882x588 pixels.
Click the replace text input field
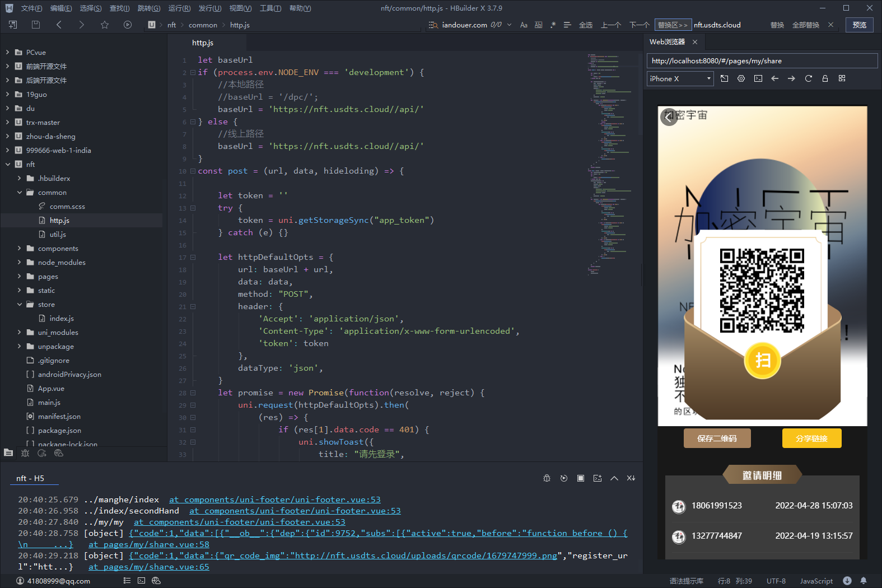coord(729,25)
